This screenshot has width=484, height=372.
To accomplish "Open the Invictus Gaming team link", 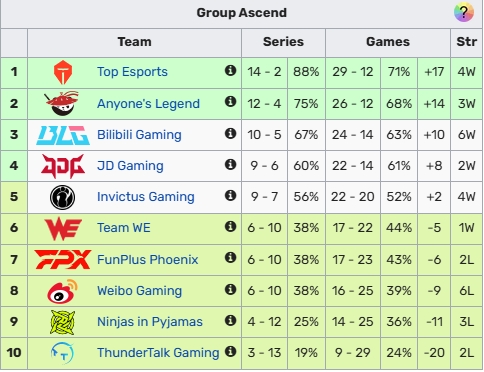I will point(146,197).
